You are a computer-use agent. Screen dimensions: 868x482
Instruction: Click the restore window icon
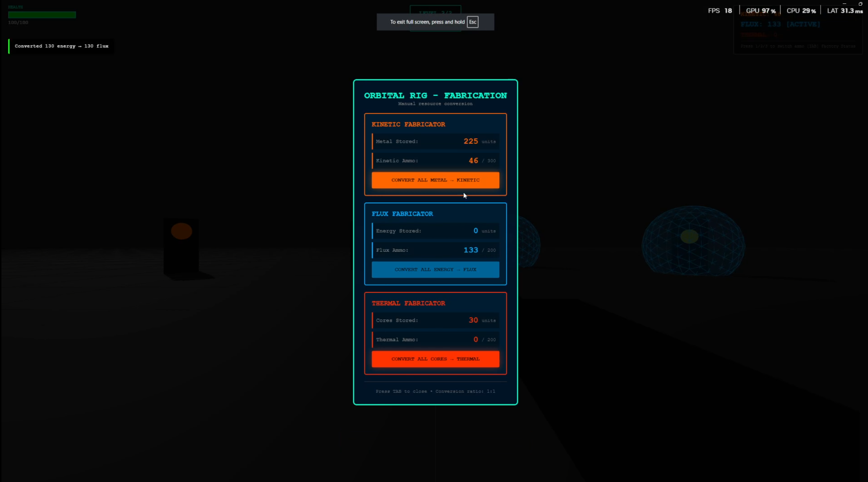(860, 4)
